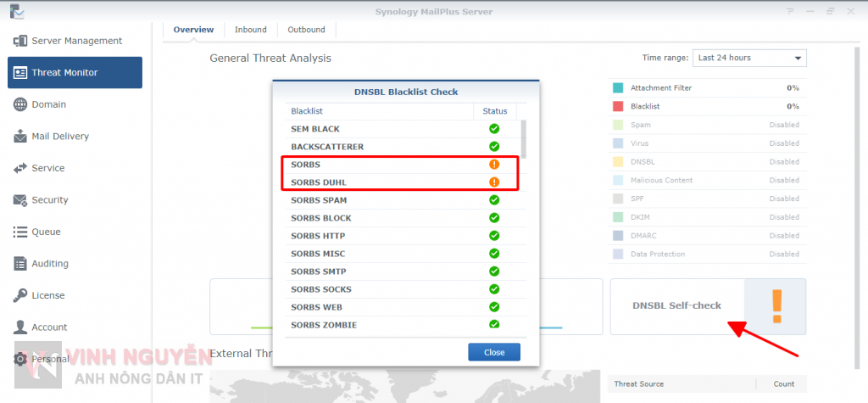
Task: Close the DNSBL Blacklist Check dialog
Action: [494, 352]
